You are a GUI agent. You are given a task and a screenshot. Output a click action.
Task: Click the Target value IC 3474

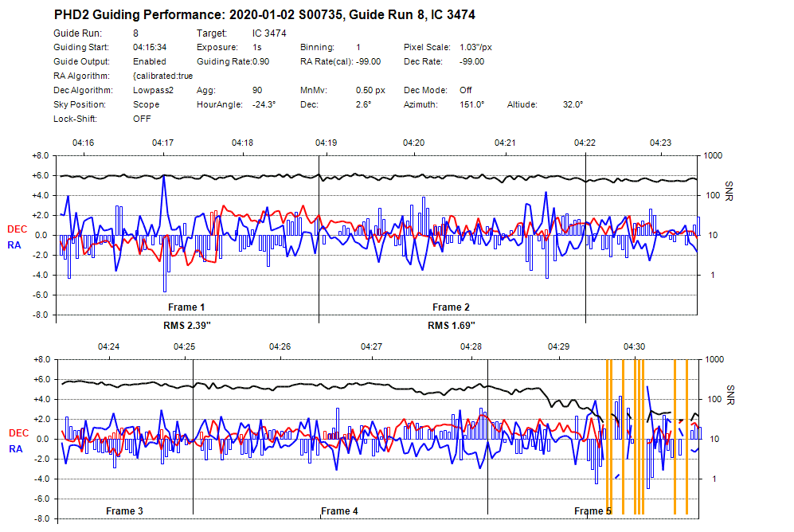click(x=269, y=33)
